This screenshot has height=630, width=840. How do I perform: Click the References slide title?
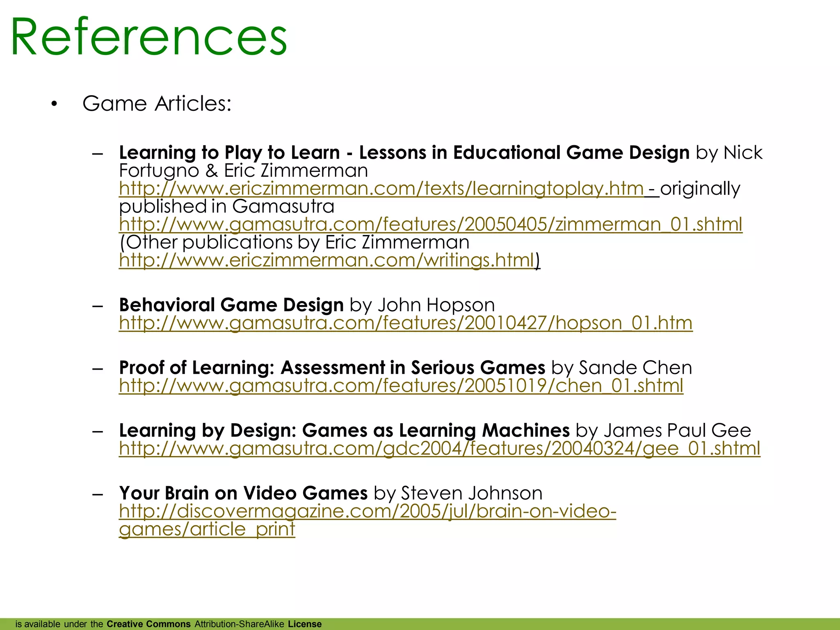click(148, 36)
